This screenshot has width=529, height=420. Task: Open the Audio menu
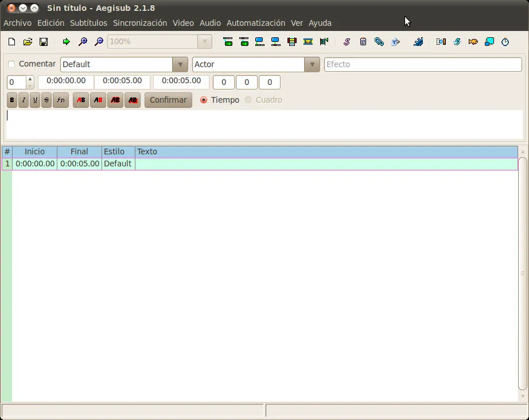point(210,23)
